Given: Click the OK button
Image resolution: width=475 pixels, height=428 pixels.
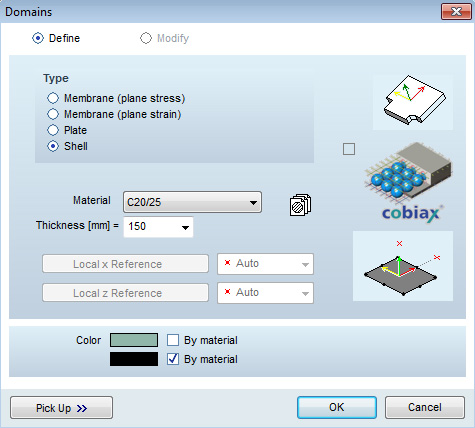Looking at the screenshot, I should pyautogui.click(x=337, y=407).
